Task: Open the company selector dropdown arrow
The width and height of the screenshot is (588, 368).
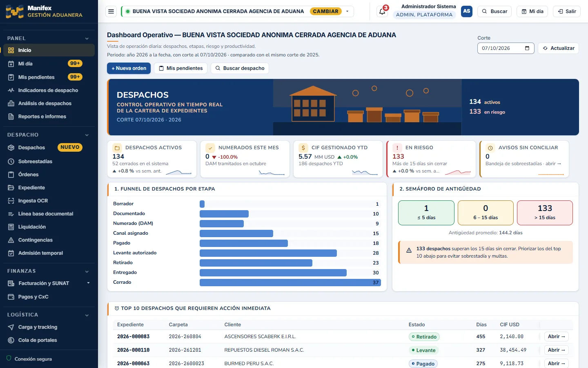Action: [347, 11]
